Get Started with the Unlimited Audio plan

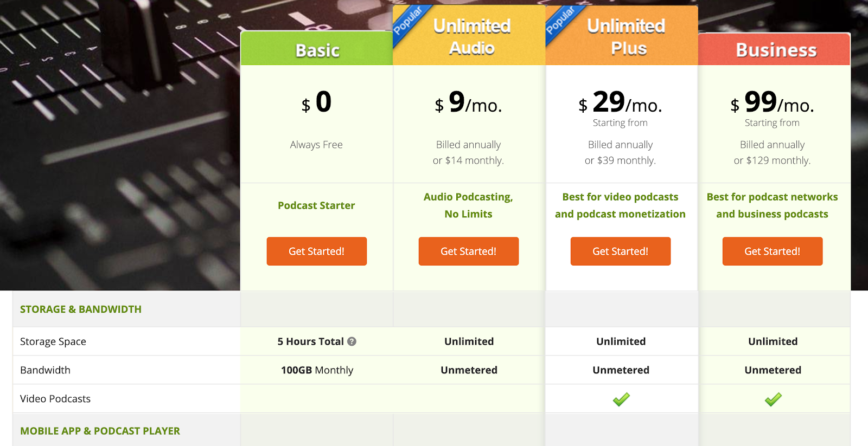coord(469,251)
